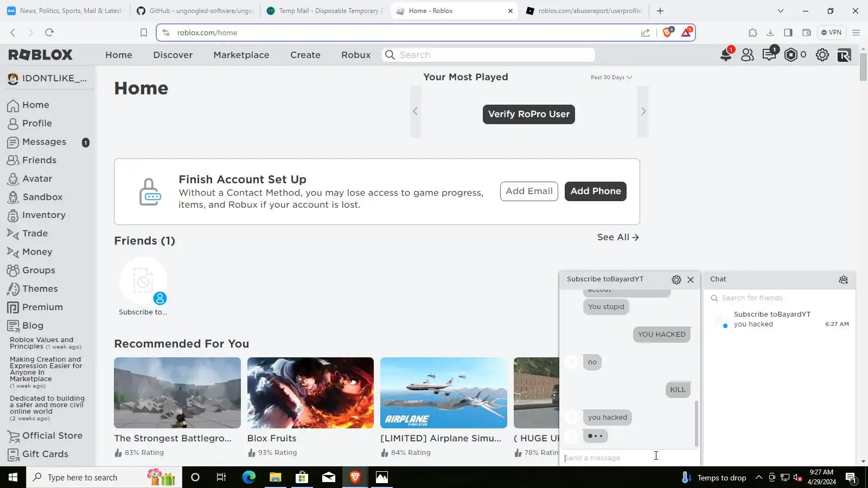Open the RoPro extension icon in navbar

tap(844, 55)
